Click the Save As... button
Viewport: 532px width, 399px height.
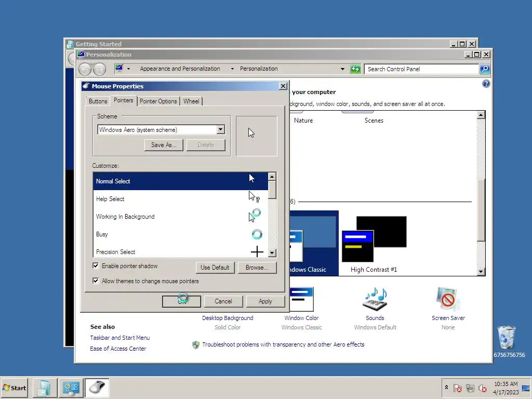tap(164, 145)
